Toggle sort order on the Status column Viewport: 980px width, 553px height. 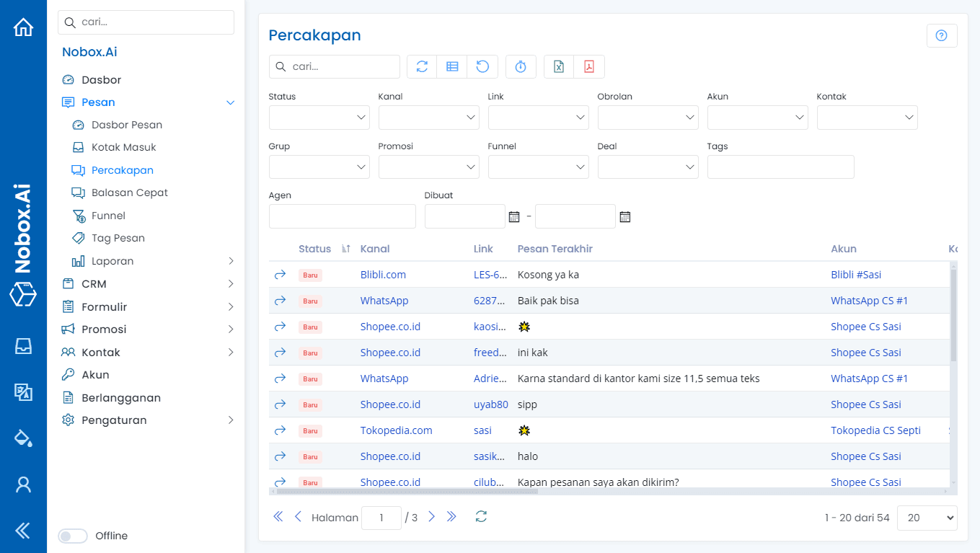[345, 248]
